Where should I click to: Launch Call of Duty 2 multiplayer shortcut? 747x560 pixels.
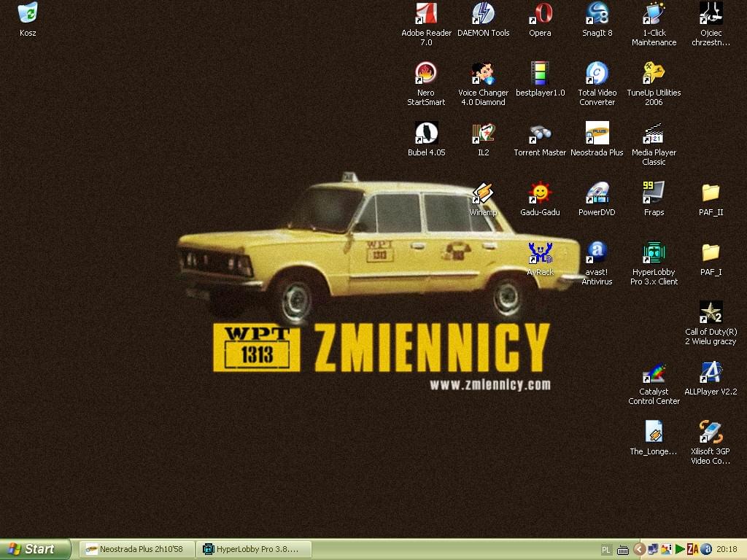711,313
